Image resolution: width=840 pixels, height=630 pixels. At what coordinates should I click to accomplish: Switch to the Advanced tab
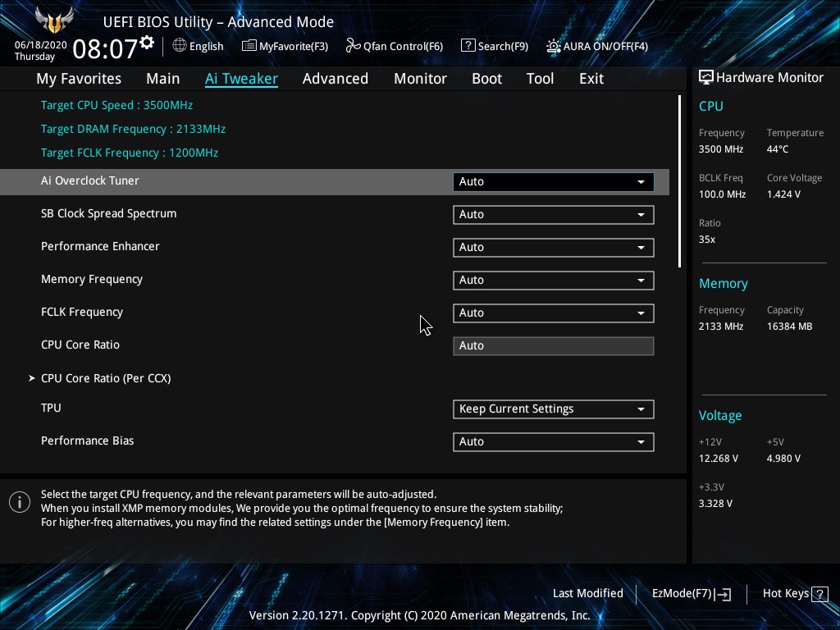click(336, 78)
